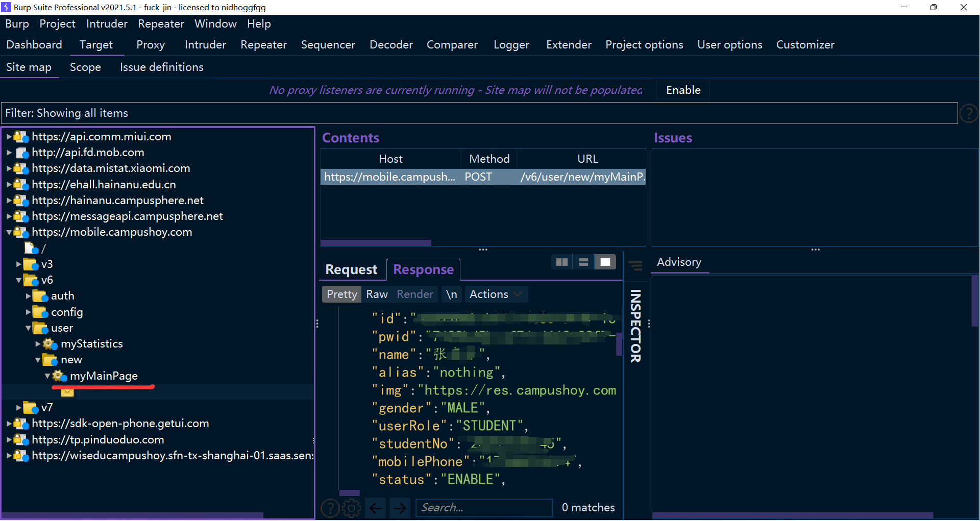
Task: Toggle the \n non-printable characters button
Action: (451, 294)
